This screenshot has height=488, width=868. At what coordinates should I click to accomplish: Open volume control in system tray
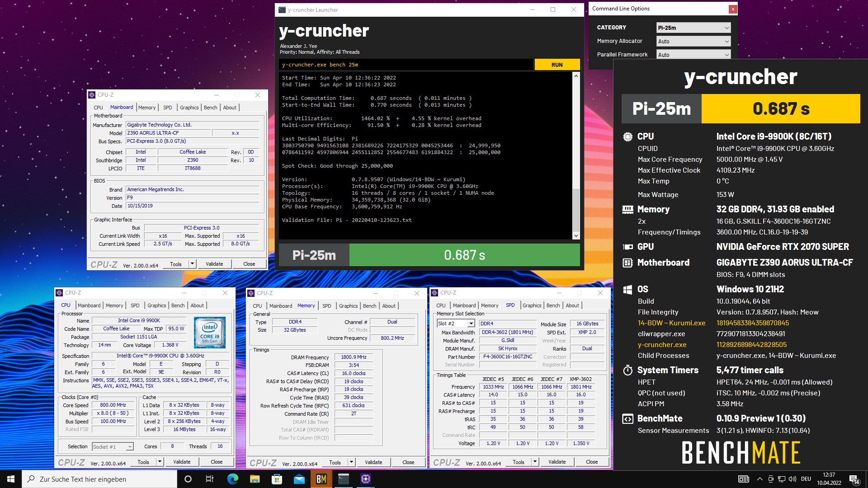pos(793,479)
